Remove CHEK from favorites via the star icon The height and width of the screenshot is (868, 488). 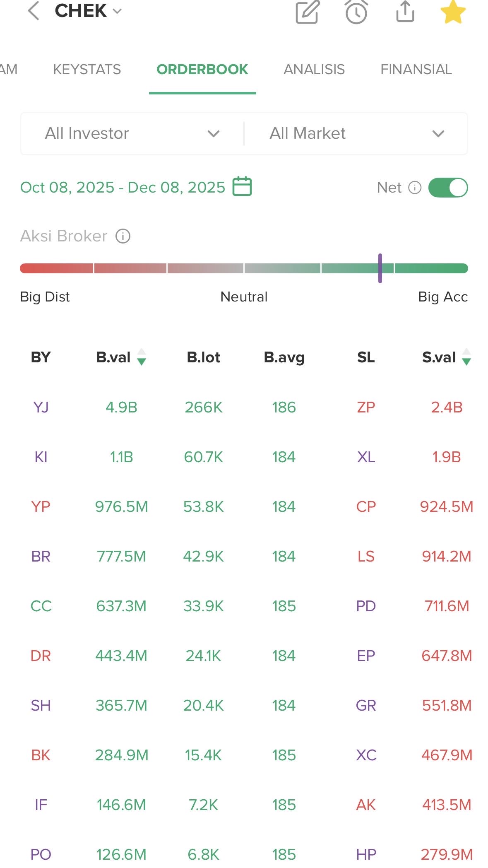(x=453, y=12)
